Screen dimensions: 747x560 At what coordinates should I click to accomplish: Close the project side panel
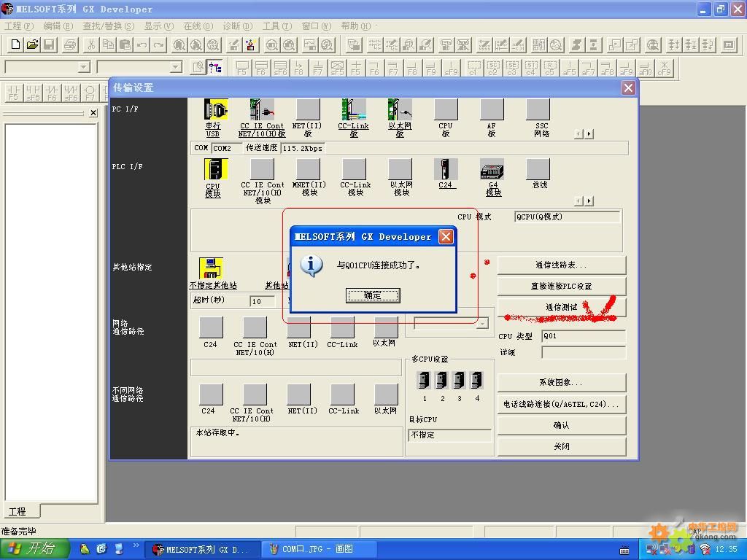coord(93,113)
